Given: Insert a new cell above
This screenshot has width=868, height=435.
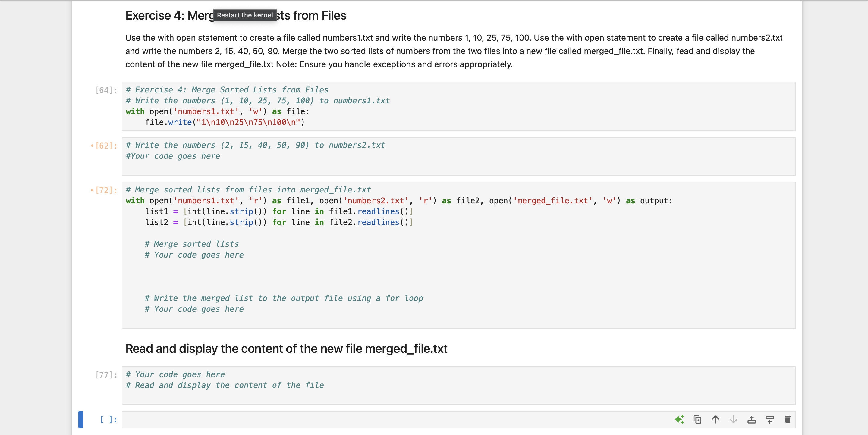Looking at the screenshot, I should (752, 420).
